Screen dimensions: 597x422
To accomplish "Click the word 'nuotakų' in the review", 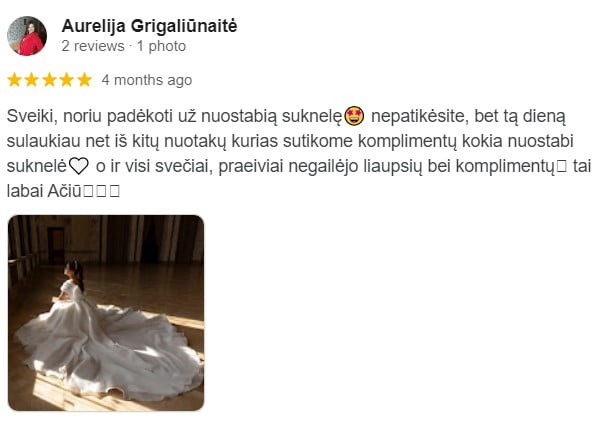I will (195, 141).
